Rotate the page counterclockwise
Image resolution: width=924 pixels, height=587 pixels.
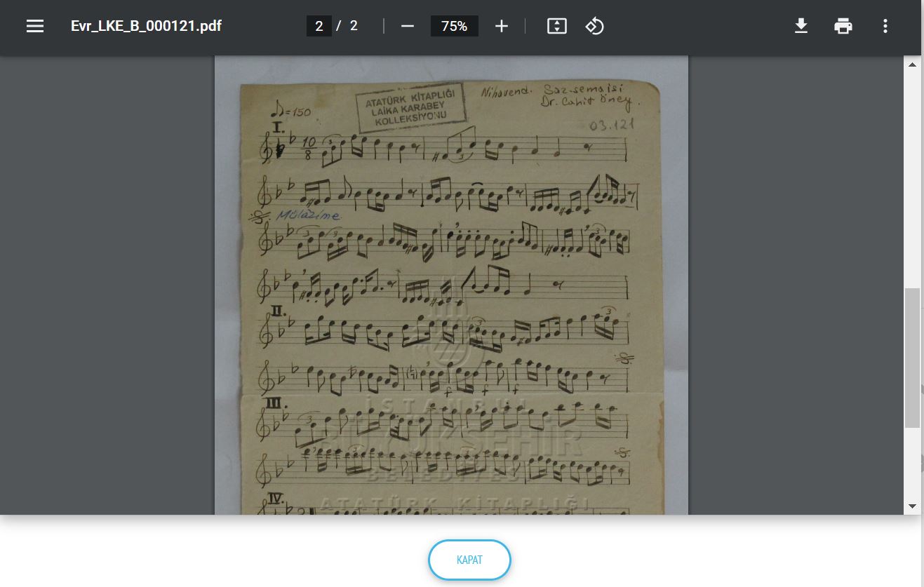[594, 27]
